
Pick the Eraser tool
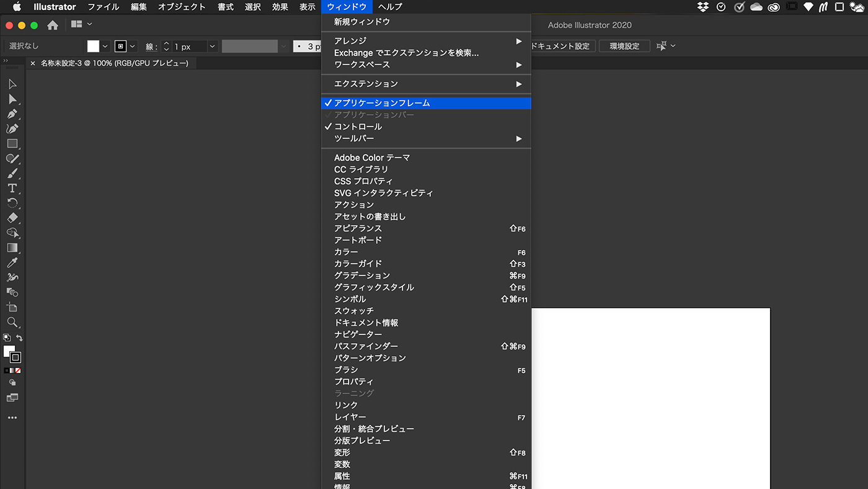tap(12, 218)
